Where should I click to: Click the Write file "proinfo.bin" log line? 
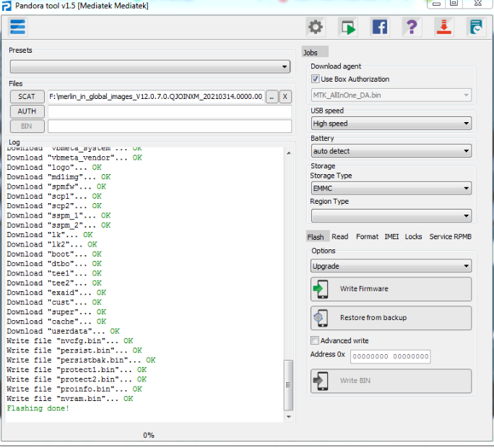[x=74, y=389]
